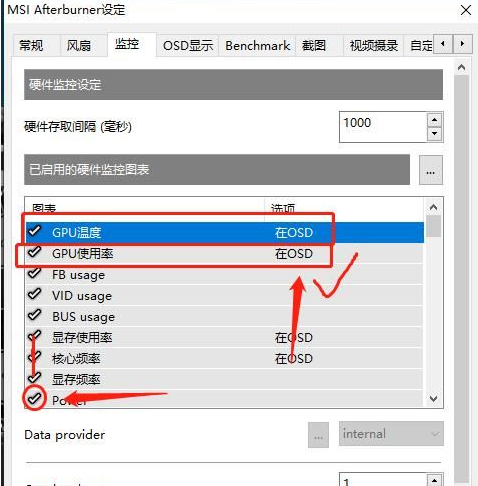Toggle the GPU使用率 graph checkmark
Image resolution: width=478 pixels, height=486 pixels.
(34, 252)
